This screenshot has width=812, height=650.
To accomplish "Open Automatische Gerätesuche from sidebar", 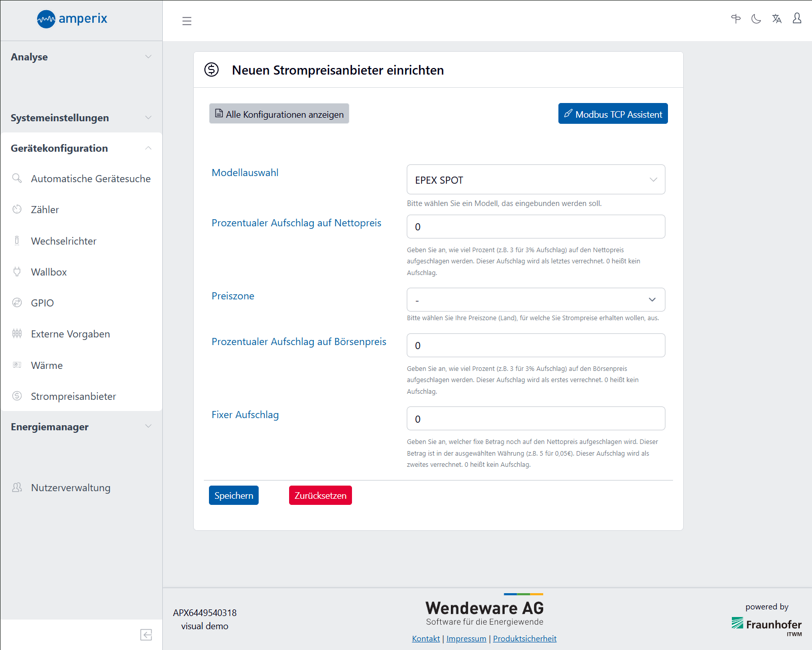I will (90, 179).
